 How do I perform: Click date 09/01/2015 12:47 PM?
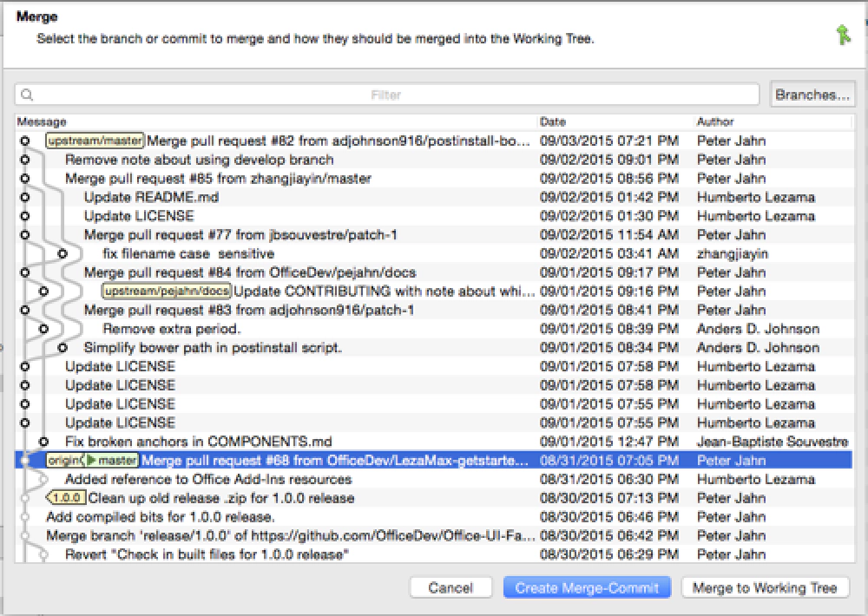pos(609,442)
